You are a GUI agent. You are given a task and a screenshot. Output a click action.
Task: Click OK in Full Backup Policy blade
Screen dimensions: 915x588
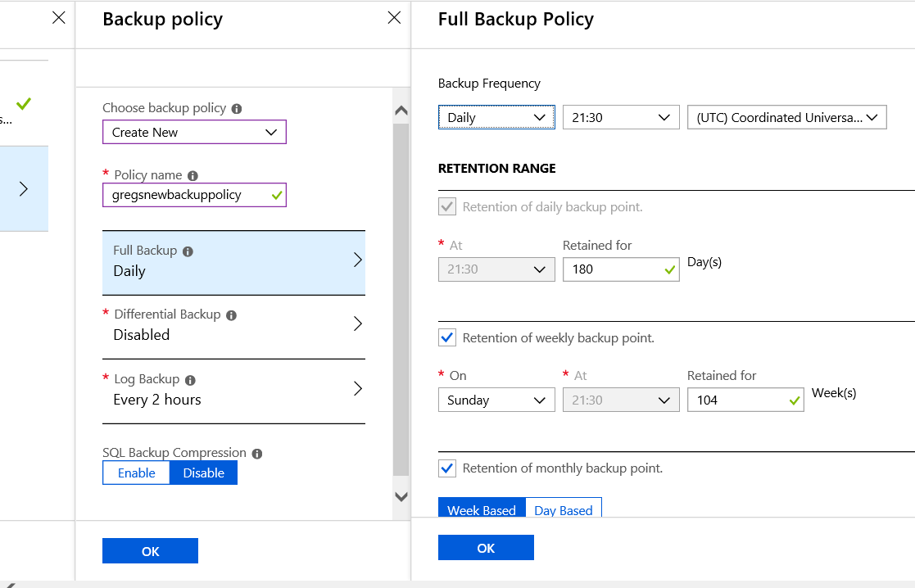pyautogui.click(x=486, y=548)
